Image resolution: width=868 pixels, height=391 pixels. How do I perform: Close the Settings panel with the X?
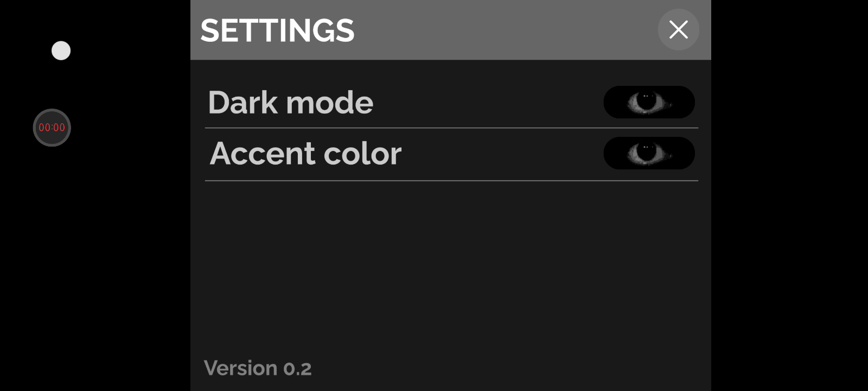678,30
